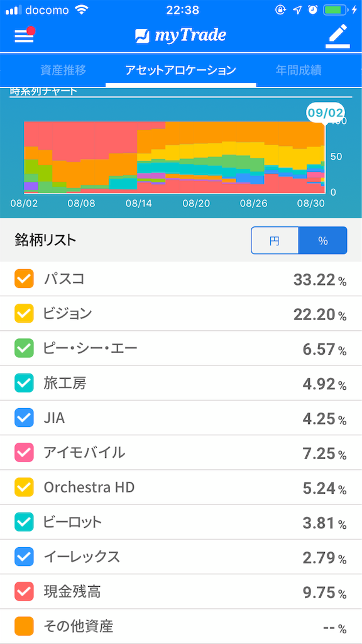
Task: Toggle the 旅工房 checkbox
Action: 25,383
